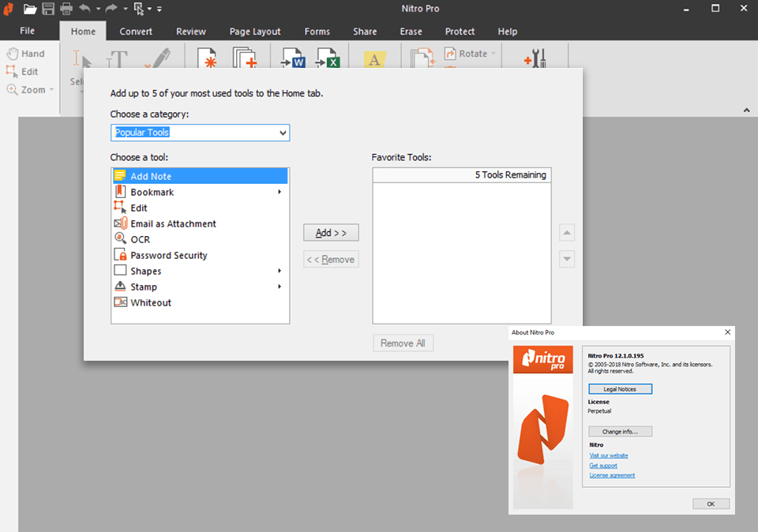This screenshot has width=758, height=532.
Task: Open the Popular Tools category dropdown
Action: point(283,133)
